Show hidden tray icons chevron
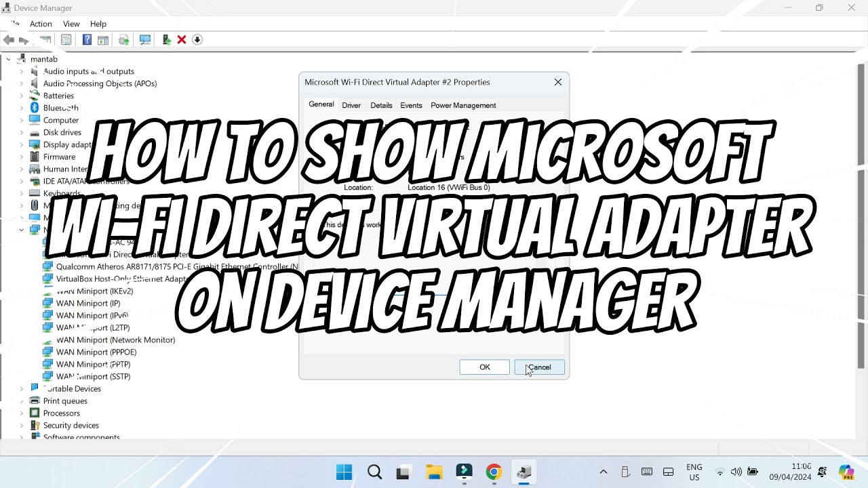Screen dimensions: 868x488 603,472
